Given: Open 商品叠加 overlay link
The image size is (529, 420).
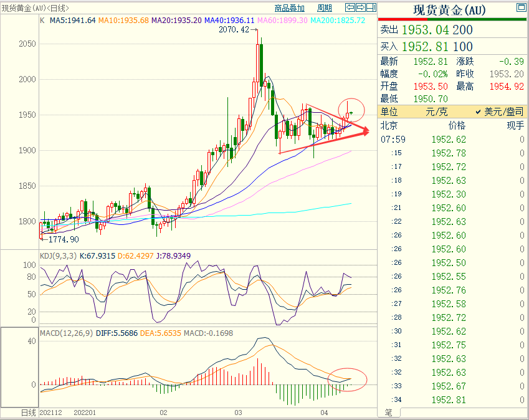Looking at the screenshot, I should pyautogui.click(x=290, y=7).
